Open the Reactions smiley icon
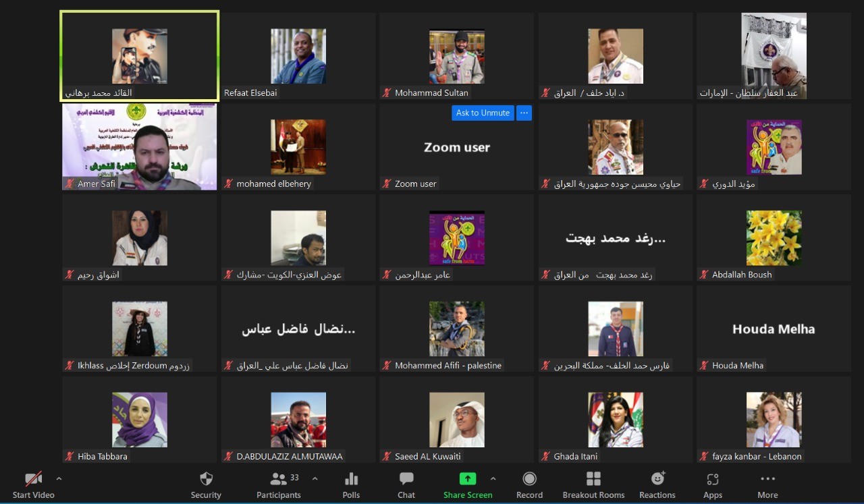The width and height of the screenshot is (864, 504). tap(657, 479)
